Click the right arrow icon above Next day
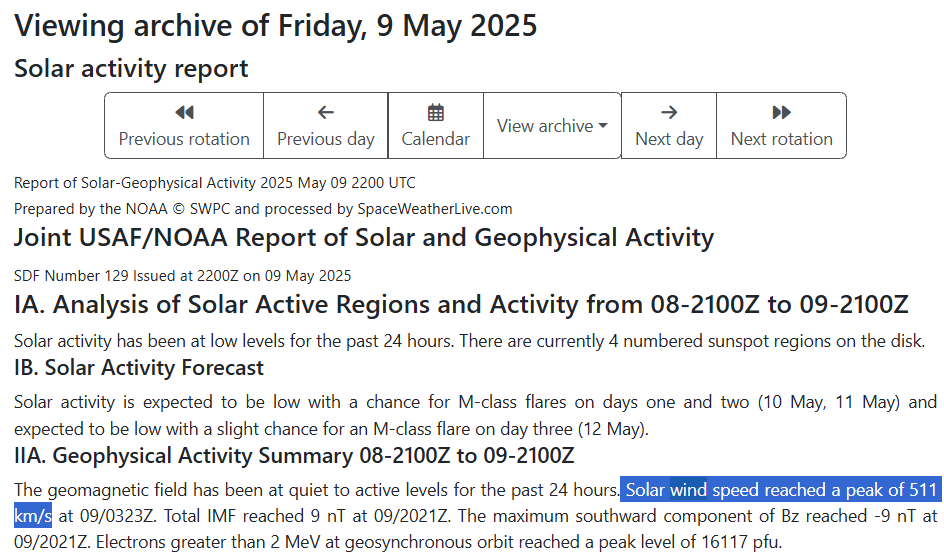The image size is (944, 555). [669, 113]
